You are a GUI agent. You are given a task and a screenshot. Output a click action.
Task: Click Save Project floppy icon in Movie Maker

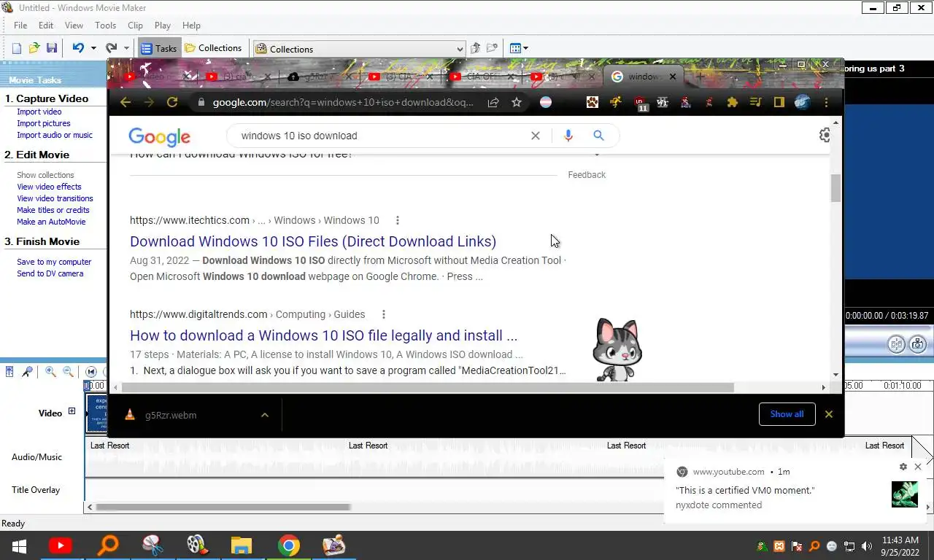pos(52,49)
